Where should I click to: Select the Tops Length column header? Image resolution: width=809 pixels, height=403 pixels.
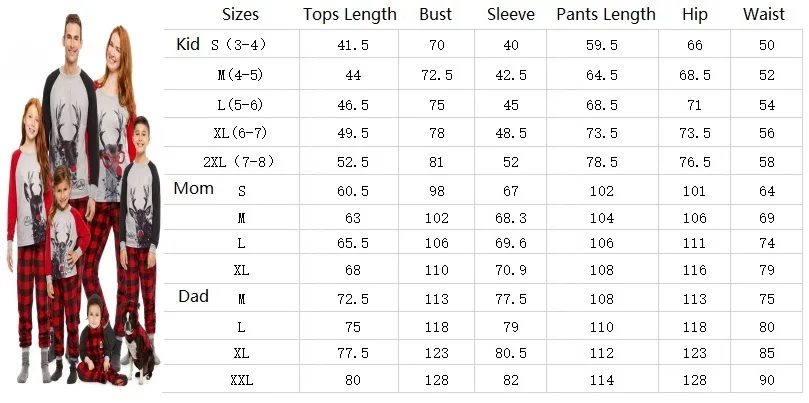pos(350,14)
